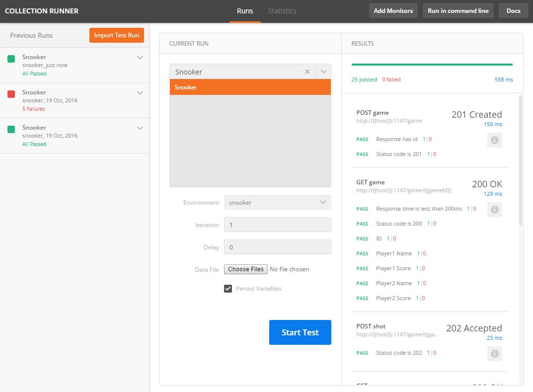
Task: Expand the Snooker run from just now
Action: tap(140, 58)
